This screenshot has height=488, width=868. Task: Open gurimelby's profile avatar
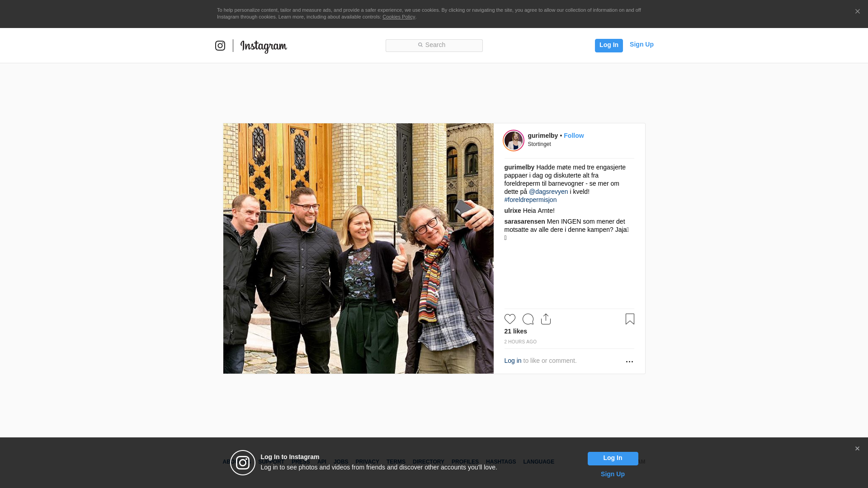514,141
